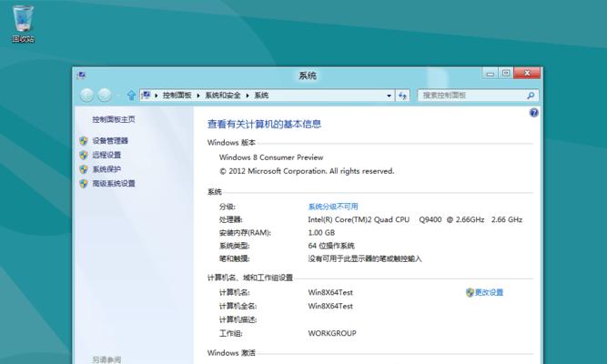Minimize the System window

point(491,73)
